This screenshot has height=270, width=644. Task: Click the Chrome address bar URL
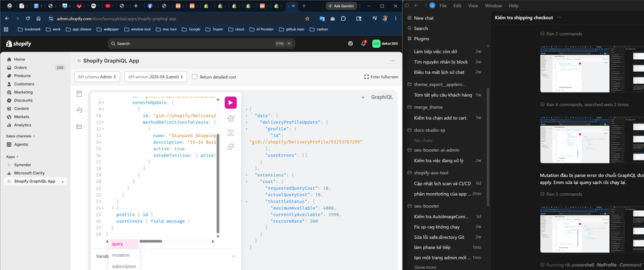(x=116, y=18)
